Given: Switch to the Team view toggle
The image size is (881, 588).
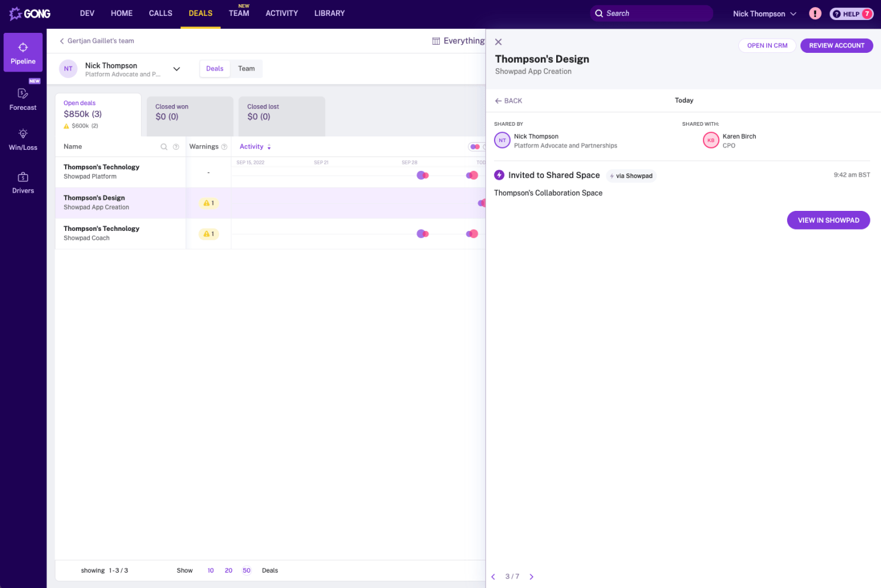Looking at the screenshot, I should point(246,69).
